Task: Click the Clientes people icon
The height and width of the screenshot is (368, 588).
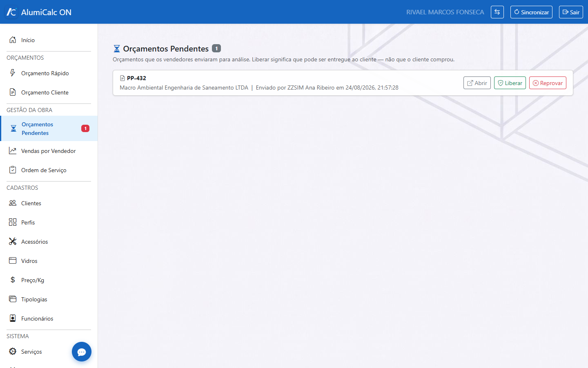Action: pyautogui.click(x=13, y=203)
